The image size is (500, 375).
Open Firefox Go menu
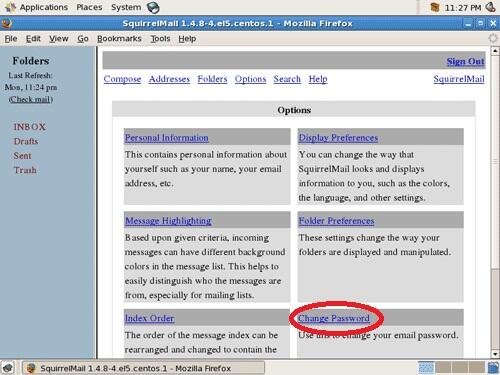[83, 39]
